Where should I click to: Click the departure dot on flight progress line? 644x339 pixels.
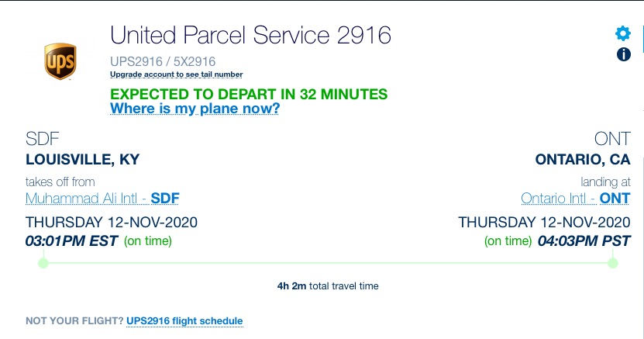click(x=43, y=263)
